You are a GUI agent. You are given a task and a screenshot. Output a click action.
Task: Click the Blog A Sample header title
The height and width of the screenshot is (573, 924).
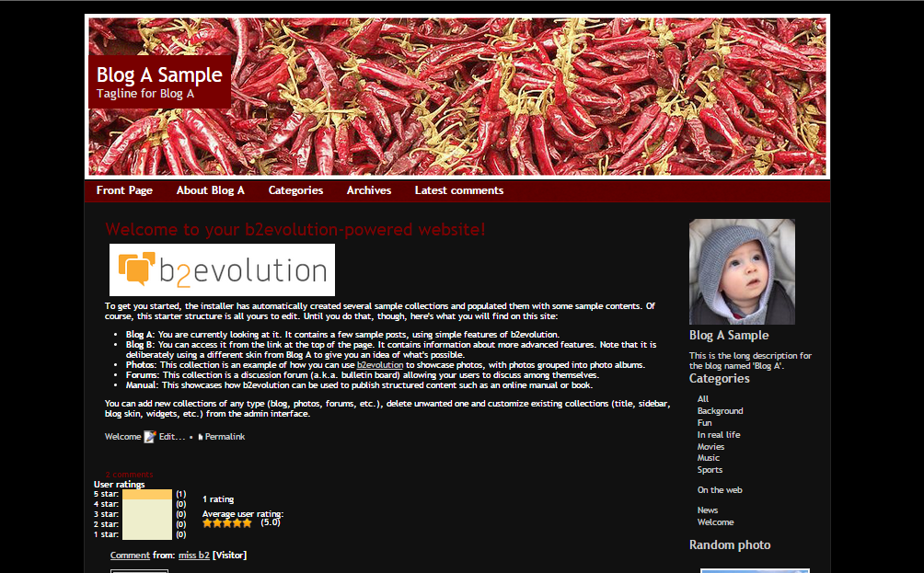point(159,74)
